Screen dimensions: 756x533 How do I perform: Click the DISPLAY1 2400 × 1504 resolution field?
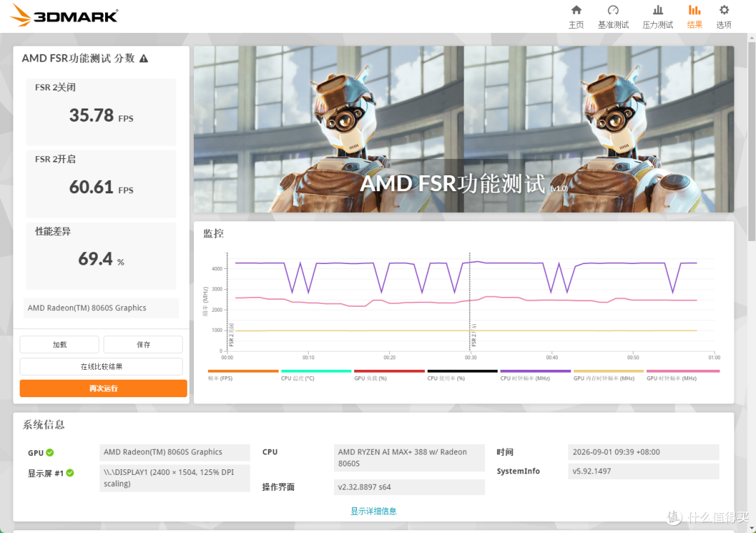coord(174,478)
